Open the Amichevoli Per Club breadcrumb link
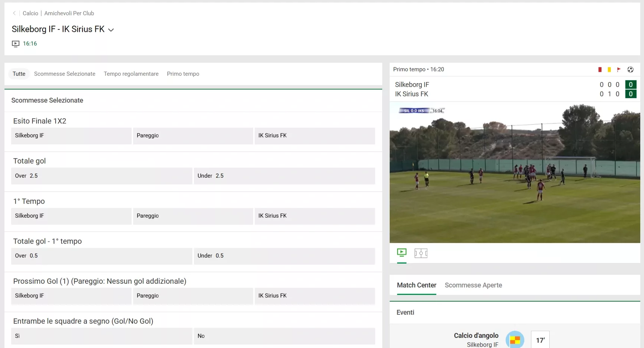Image resolution: width=644 pixels, height=348 pixels. click(69, 13)
